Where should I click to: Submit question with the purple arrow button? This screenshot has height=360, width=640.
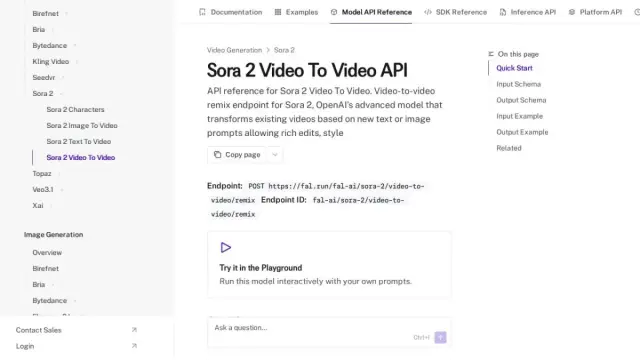tap(440, 337)
